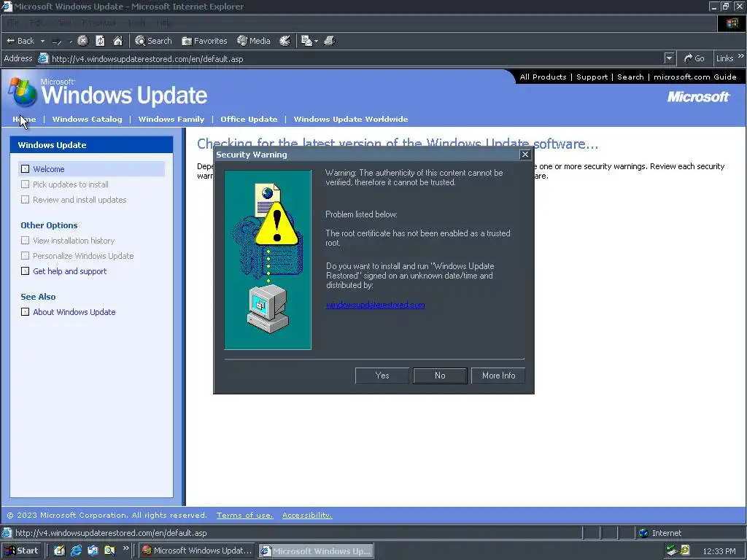The width and height of the screenshot is (747, 560).
Task: Open Personalize Windows Update
Action: tap(83, 256)
